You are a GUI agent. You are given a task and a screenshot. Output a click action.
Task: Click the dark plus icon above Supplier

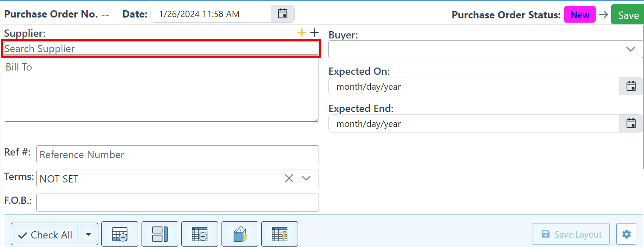[314, 32]
